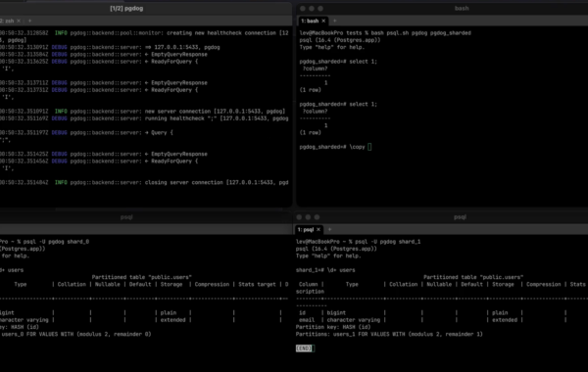Click the 'Nullable' header in shard_1 window
Viewport: 588px width, 372px height.
(439, 284)
